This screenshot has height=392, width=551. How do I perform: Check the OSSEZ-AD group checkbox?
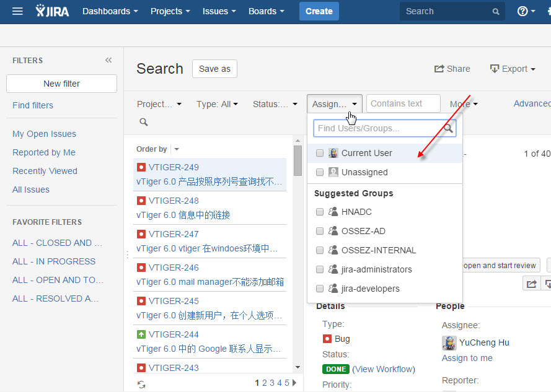coord(320,231)
